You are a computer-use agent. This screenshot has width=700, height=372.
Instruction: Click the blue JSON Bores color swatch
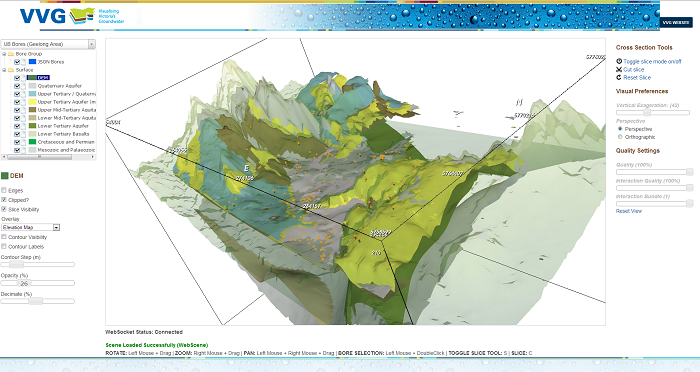click(x=32, y=62)
